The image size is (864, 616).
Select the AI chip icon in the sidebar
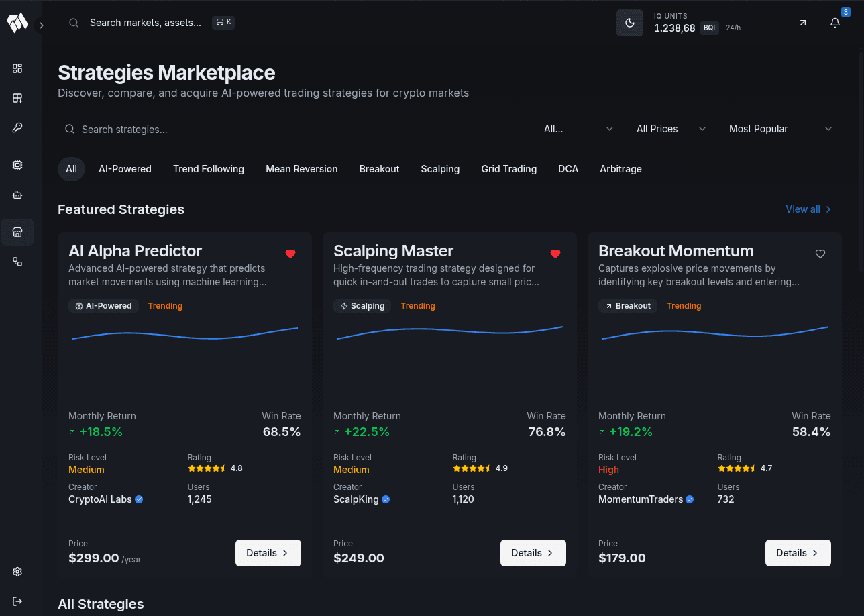[17, 165]
